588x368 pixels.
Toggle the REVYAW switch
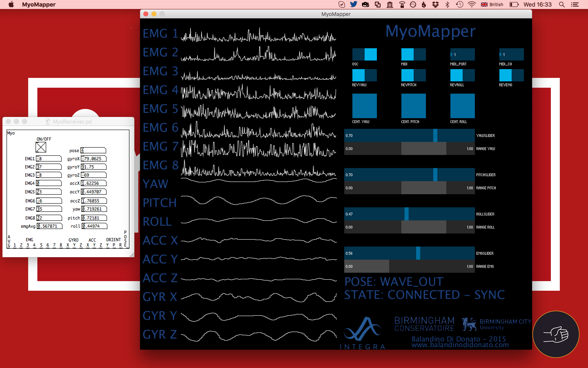pos(364,75)
